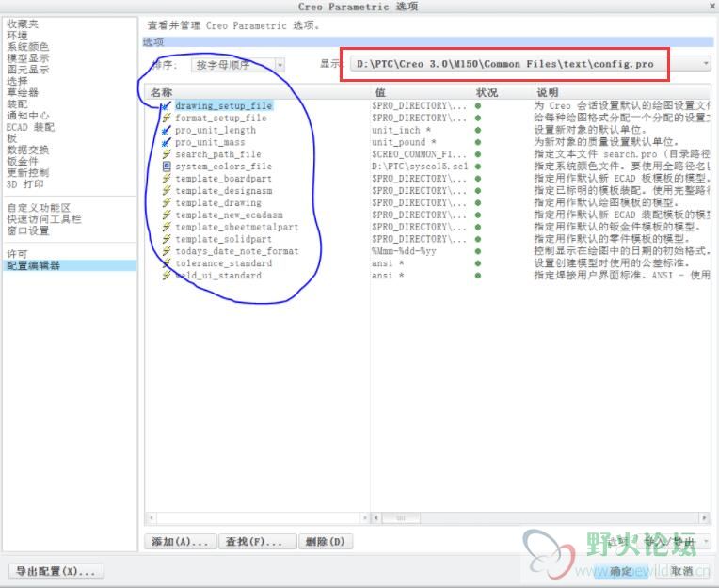Click the lightning icon beside tolerance_standard

coord(166,263)
